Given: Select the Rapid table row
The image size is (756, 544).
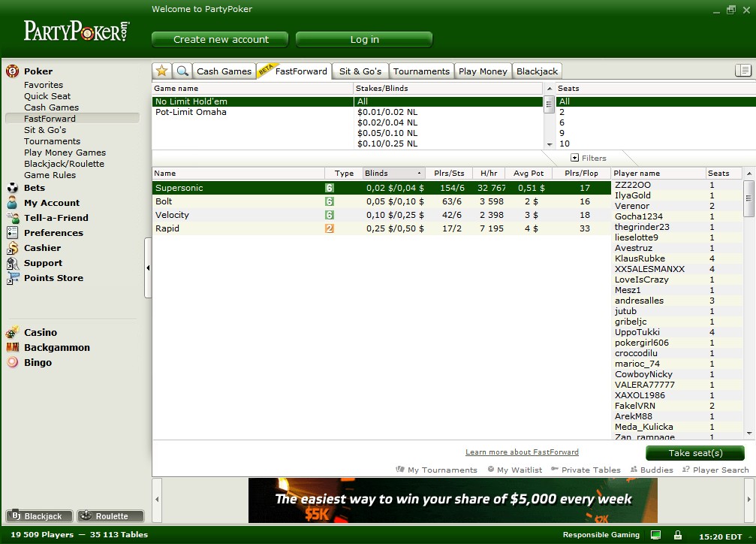Looking at the screenshot, I should click(x=381, y=228).
